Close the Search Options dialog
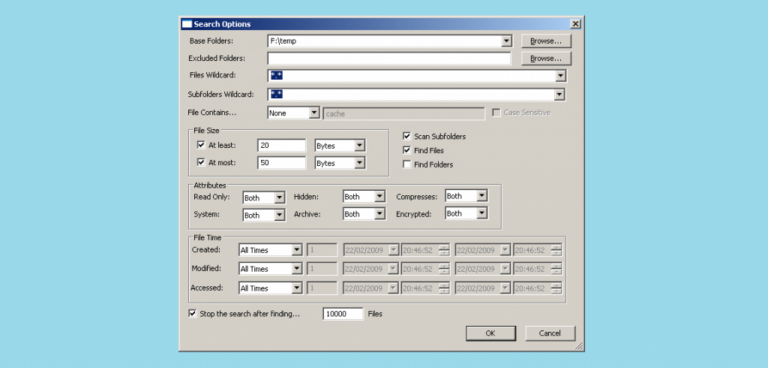This screenshot has width=768, height=368. point(576,24)
